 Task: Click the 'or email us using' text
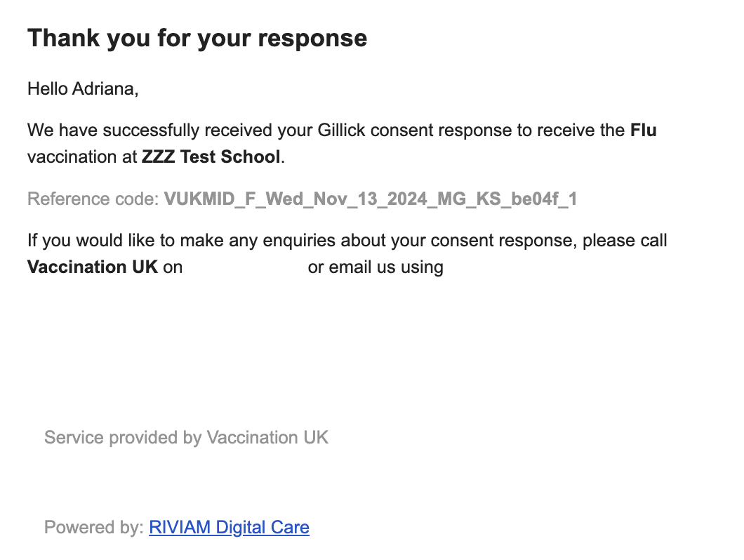click(376, 267)
